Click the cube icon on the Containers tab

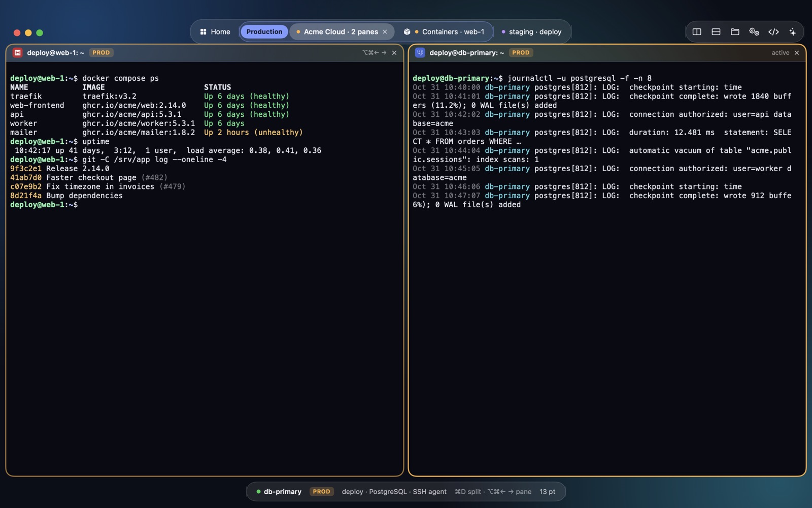tap(407, 31)
